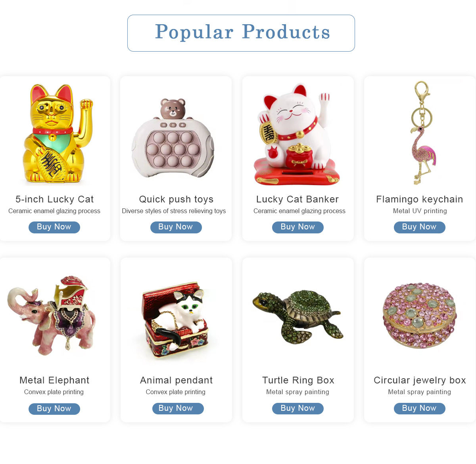The width and height of the screenshot is (476, 464).
Task: View the pink Circular jewelry box image
Action: click(x=420, y=316)
